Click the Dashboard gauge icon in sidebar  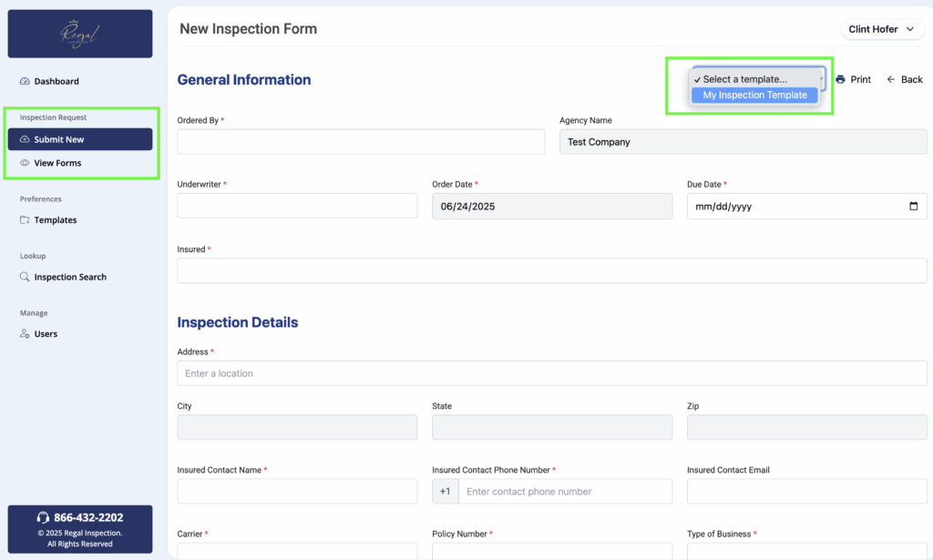pos(25,82)
